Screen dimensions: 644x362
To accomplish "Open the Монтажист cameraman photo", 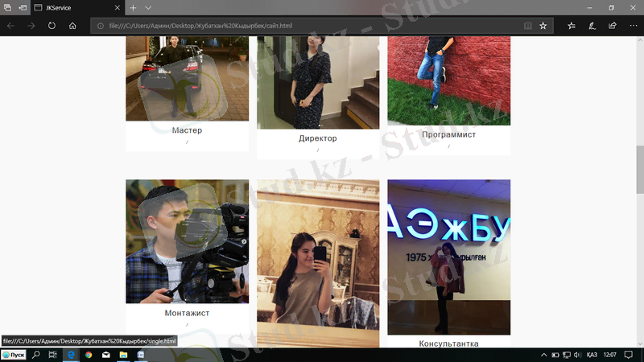I will (188, 241).
